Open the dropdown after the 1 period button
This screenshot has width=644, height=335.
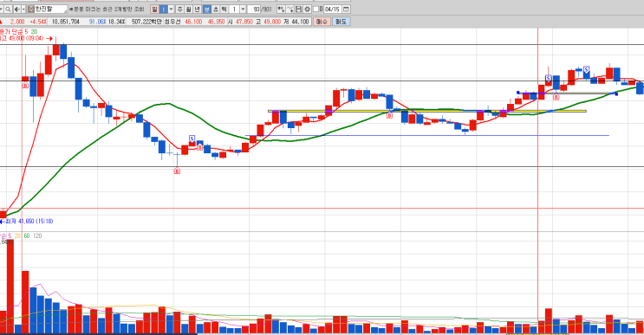click(x=172, y=9)
